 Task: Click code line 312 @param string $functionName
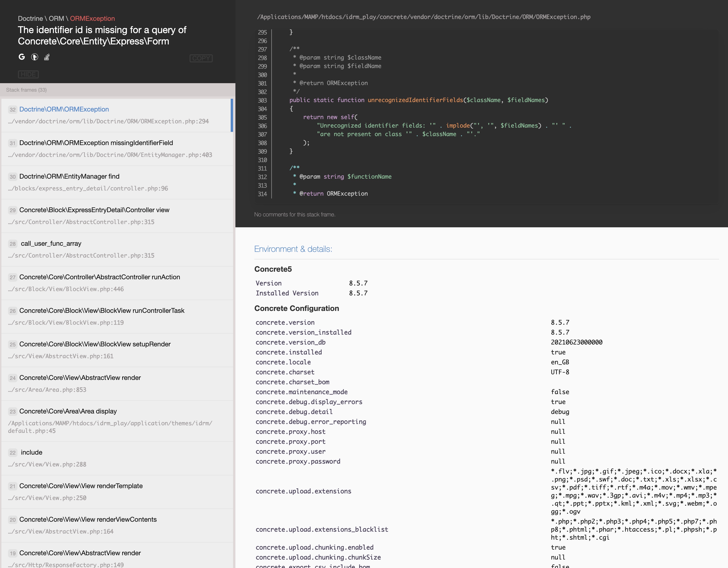click(x=342, y=176)
